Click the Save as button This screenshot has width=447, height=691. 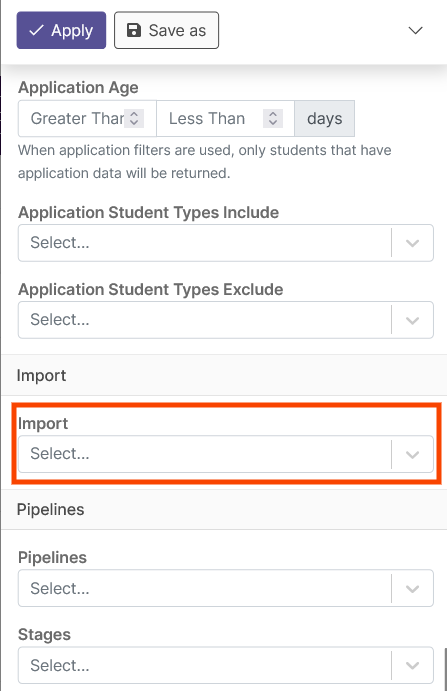pos(166,30)
